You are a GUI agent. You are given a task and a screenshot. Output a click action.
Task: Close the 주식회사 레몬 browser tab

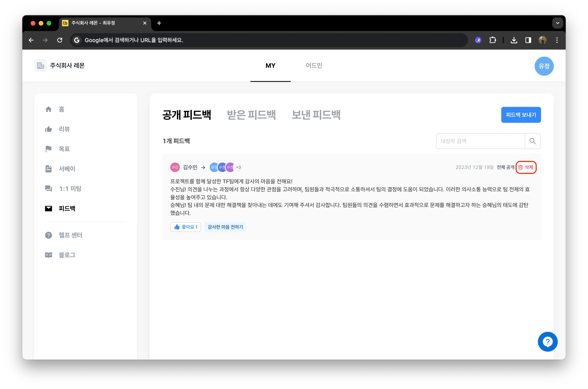[145, 23]
